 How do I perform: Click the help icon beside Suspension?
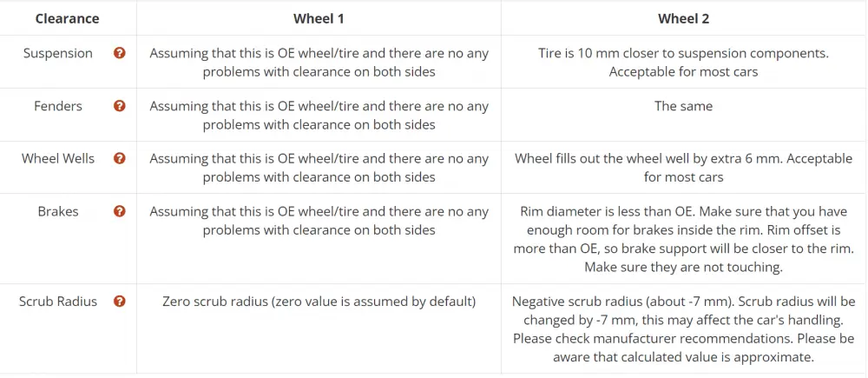120,53
